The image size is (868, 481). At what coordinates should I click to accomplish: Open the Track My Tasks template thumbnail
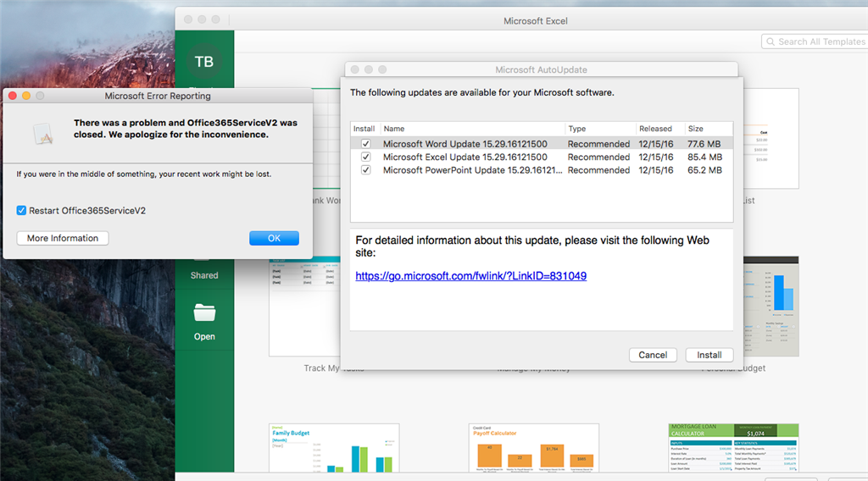point(304,307)
